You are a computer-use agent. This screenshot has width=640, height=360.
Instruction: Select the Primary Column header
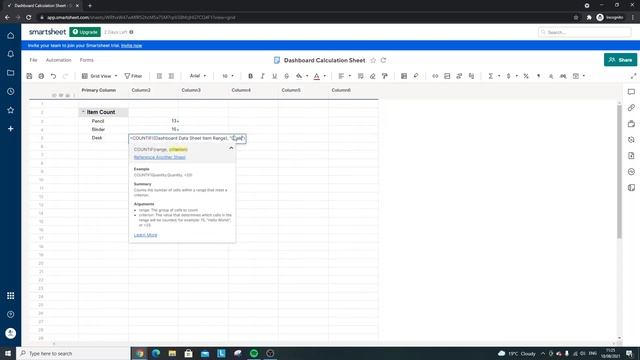pos(99,90)
